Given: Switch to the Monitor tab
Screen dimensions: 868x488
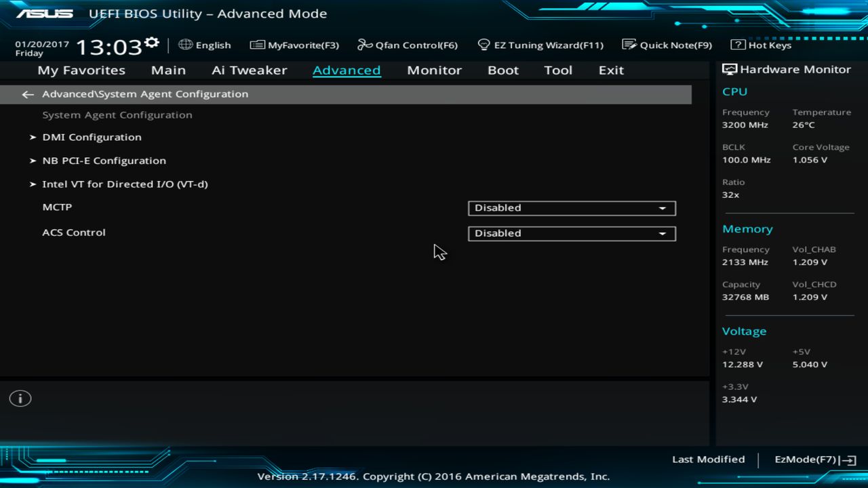Looking at the screenshot, I should click(434, 70).
